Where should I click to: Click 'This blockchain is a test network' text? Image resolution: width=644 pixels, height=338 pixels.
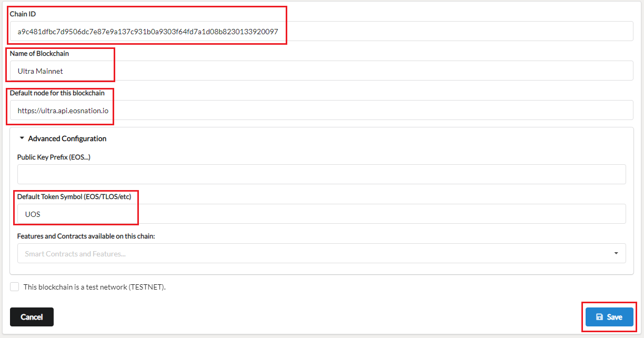pyautogui.click(x=95, y=287)
